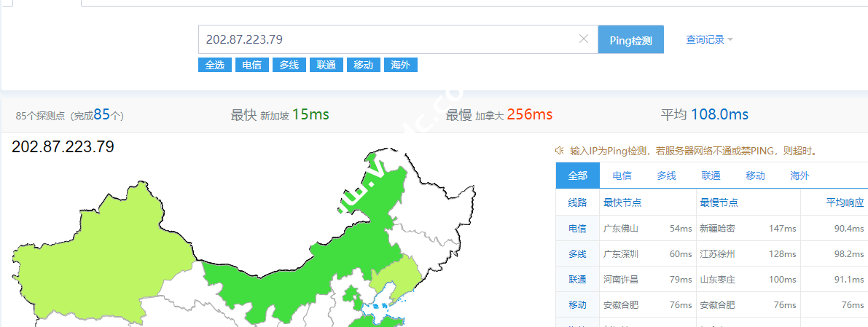Switch to the 全部 tab
Screen dimensions: 868x327
(x=577, y=176)
